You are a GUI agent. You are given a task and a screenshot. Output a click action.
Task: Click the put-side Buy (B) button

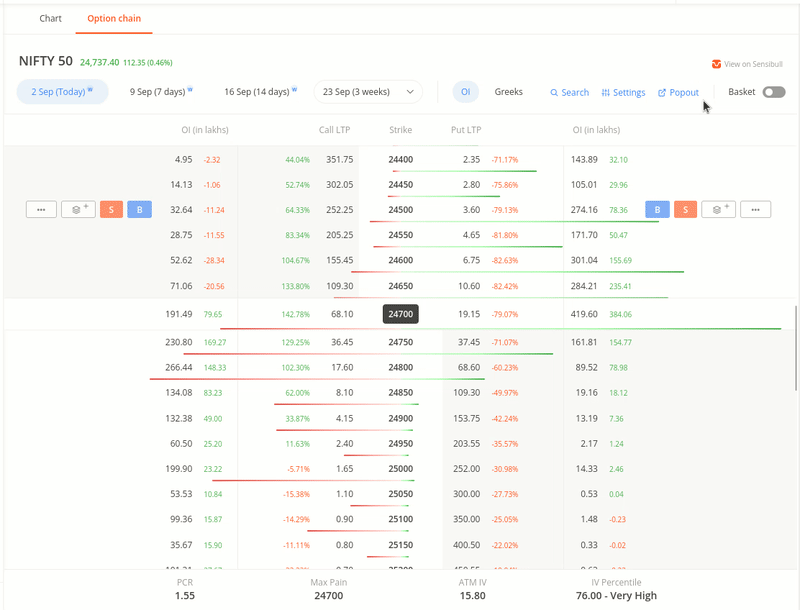click(657, 210)
